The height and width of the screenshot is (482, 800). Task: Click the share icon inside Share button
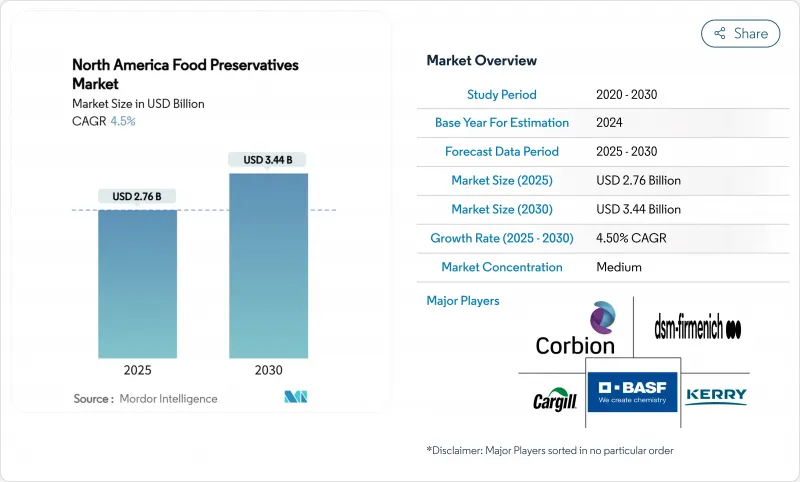pyautogui.click(x=719, y=33)
